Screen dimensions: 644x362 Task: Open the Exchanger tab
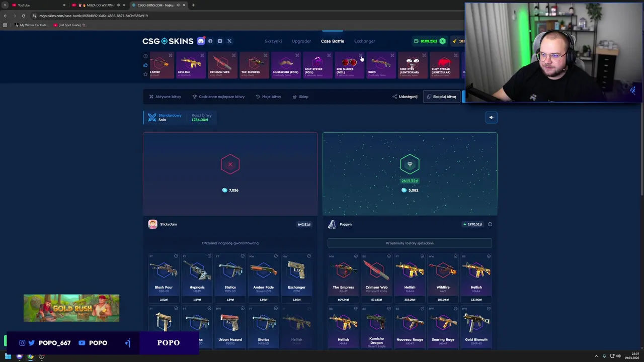[364, 41]
